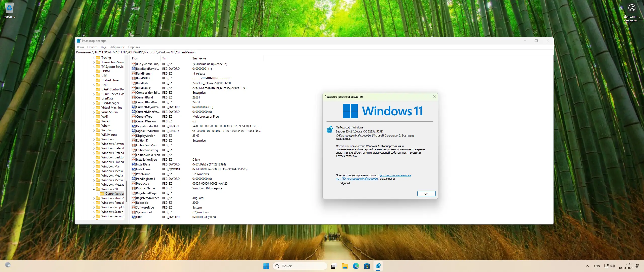
Task: Open the Microsoft license terms link
Action: (395, 176)
